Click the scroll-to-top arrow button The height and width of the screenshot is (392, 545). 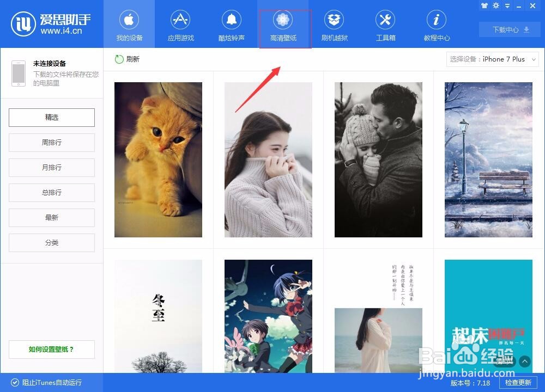pyautogui.click(x=524, y=361)
